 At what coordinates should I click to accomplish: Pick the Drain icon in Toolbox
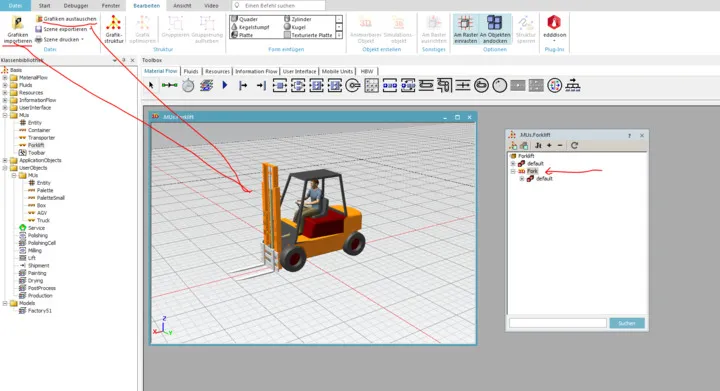coord(261,85)
